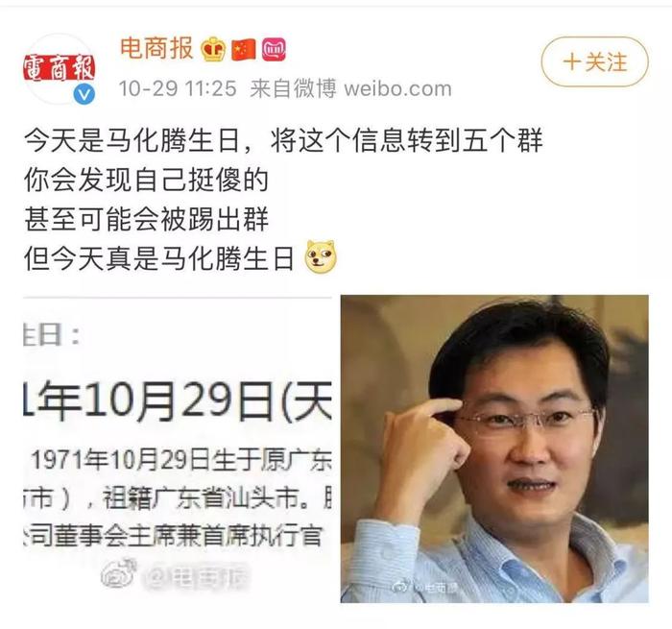Screen dimensions: 672x629
Task: Click the blue verified V badge
Action: coord(84,94)
